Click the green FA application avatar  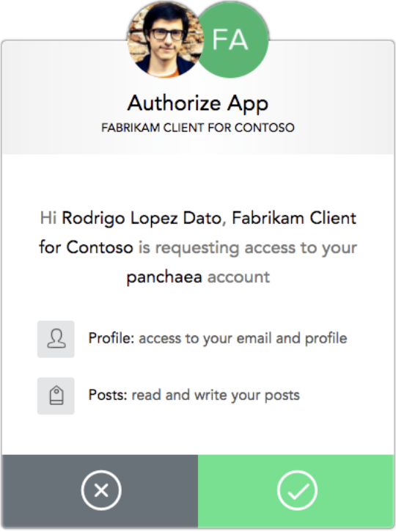[233, 40]
